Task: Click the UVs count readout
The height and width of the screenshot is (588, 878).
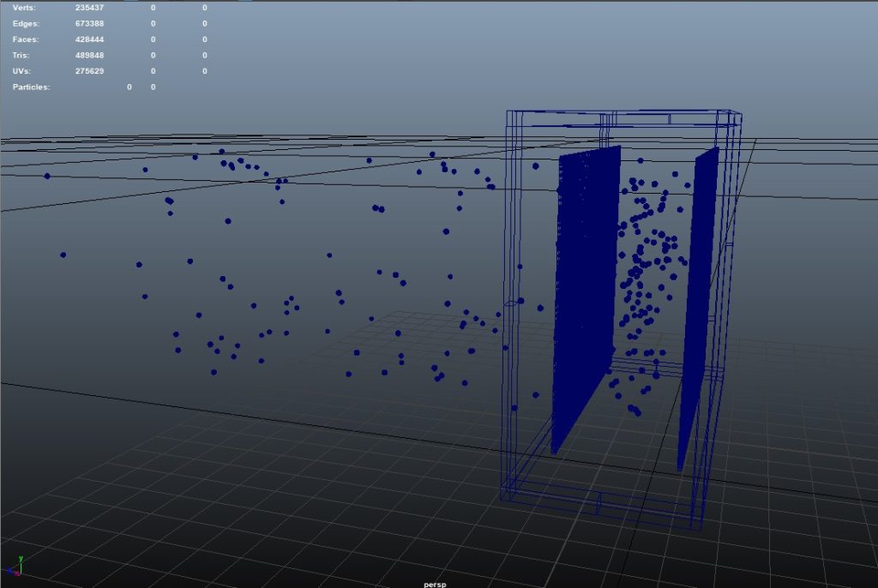Action: pos(91,71)
